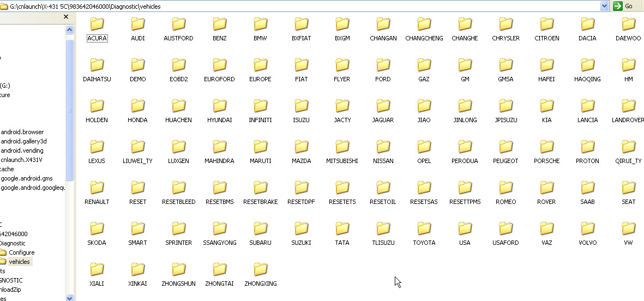
Task: Click the DAIHATSU folder label
Action: 97,79
